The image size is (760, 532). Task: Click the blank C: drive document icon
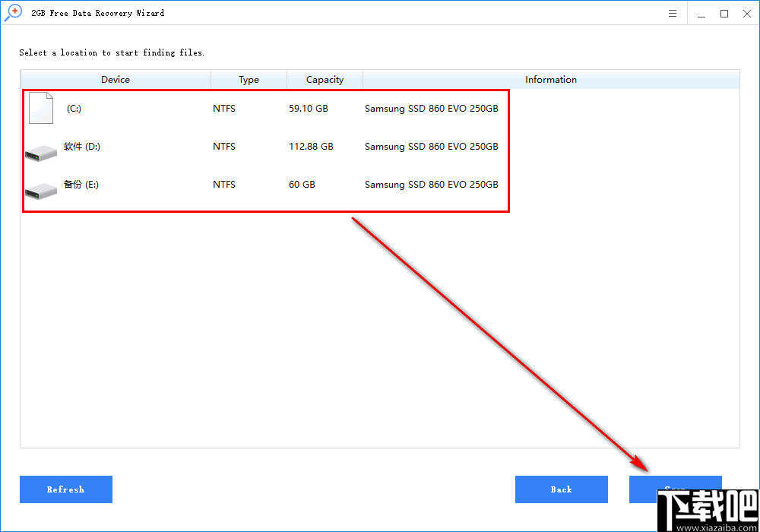click(40, 108)
